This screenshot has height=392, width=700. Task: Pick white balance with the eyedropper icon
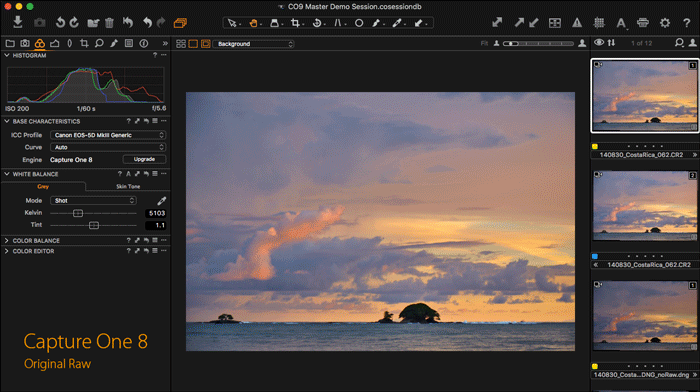pyautogui.click(x=162, y=200)
